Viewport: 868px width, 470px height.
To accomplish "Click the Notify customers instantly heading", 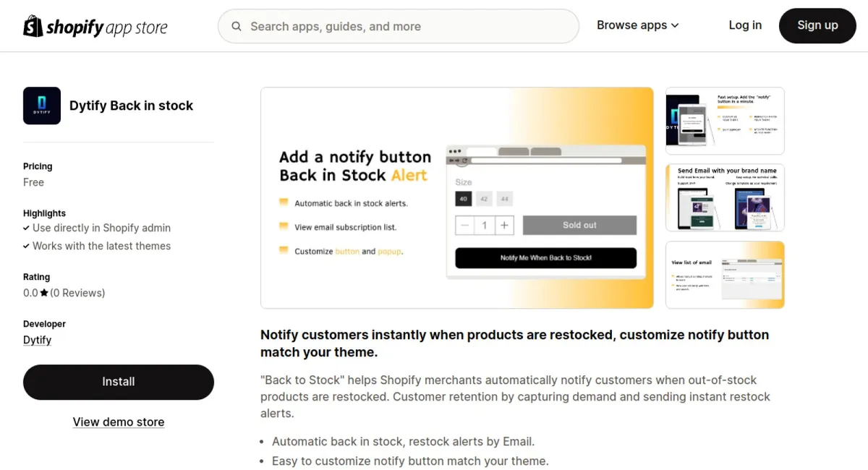I will pyautogui.click(x=514, y=343).
